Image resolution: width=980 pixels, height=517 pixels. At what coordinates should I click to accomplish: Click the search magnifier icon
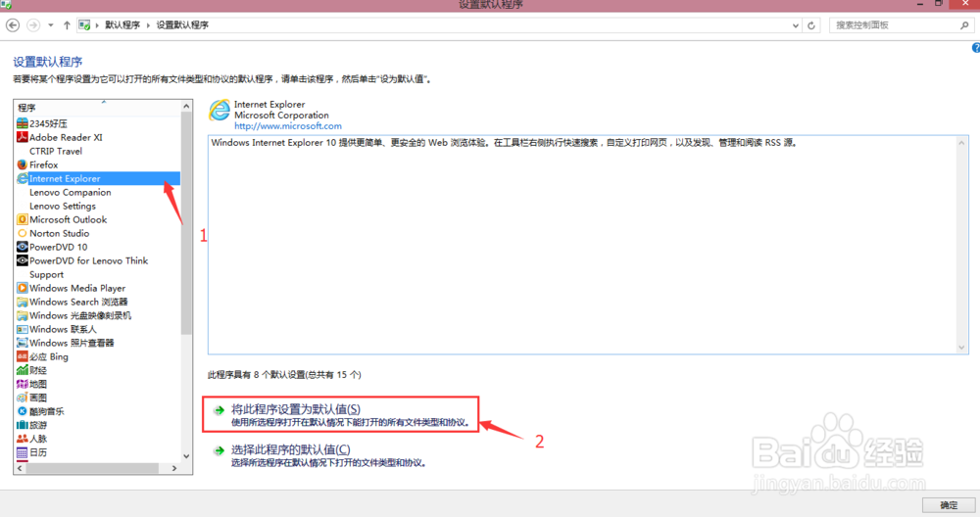coord(964,25)
